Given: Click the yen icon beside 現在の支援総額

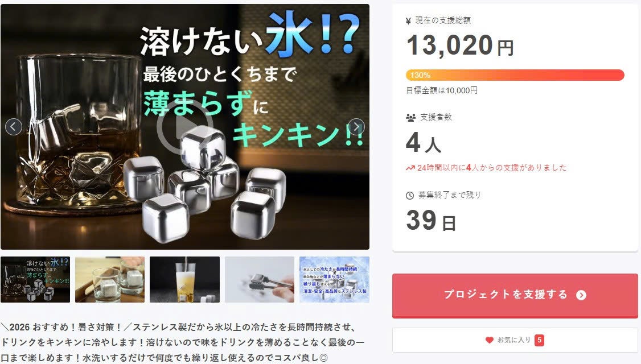Looking at the screenshot, I should [408, 21].
